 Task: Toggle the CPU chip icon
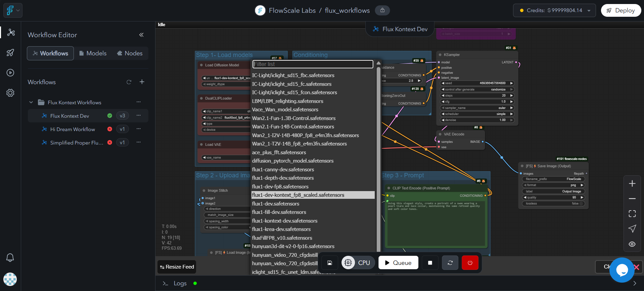point(348,263)
